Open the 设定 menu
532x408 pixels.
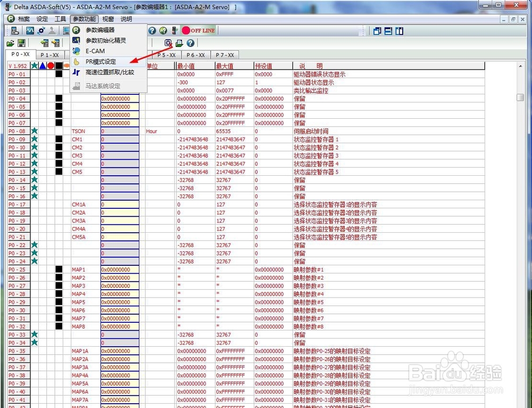(42, 19)
